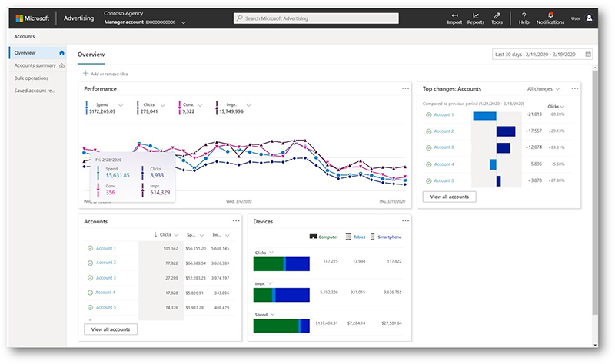Click the +17,557 change value
The width and height of the screenshot is (615, 364).
tap(534, 131)
